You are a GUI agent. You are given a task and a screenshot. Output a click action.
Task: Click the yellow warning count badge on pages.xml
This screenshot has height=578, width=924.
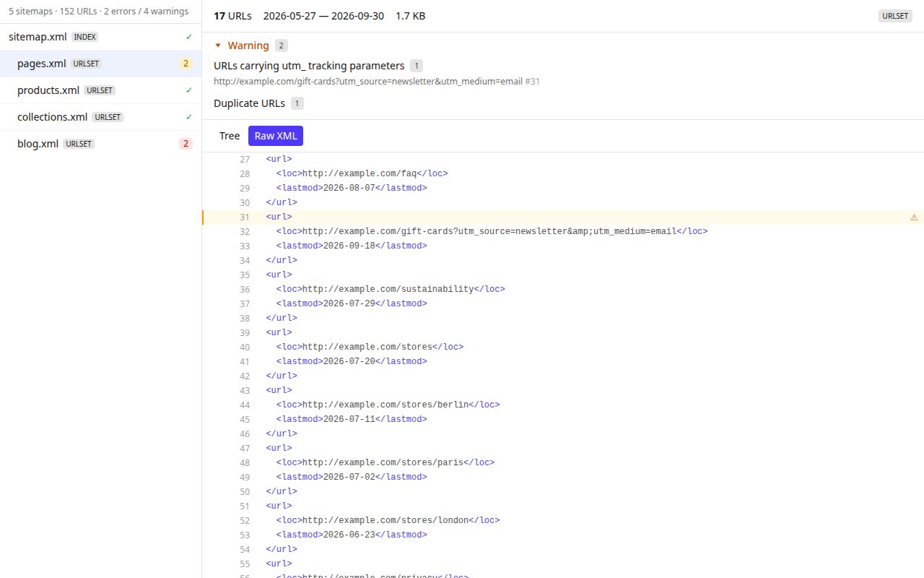(x=186, y=64)
